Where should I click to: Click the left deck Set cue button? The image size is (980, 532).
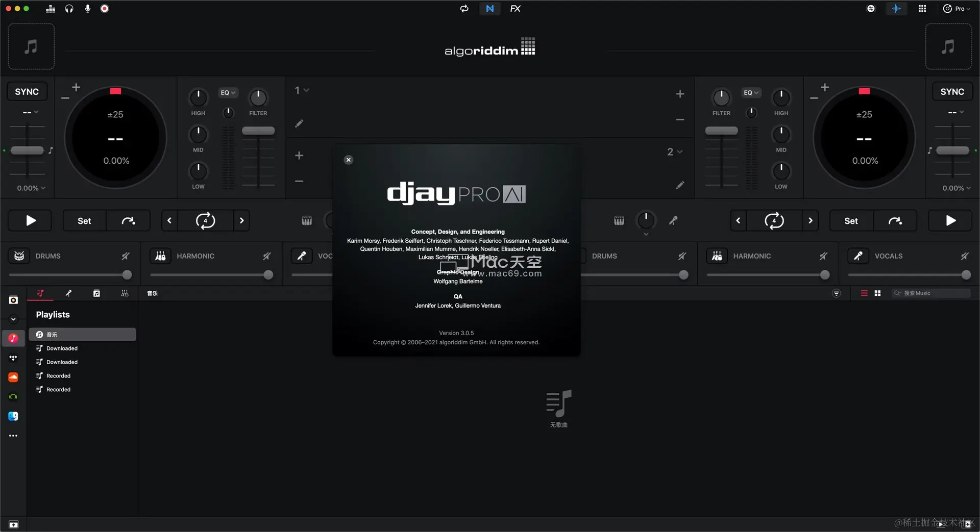[84, 221]
